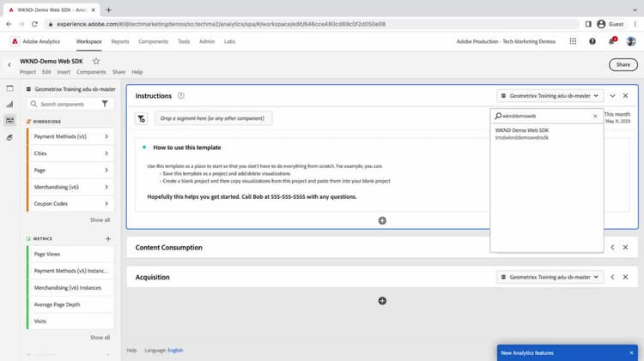
Task: Open the Insert menu
Action: click(x=64, y=72)
